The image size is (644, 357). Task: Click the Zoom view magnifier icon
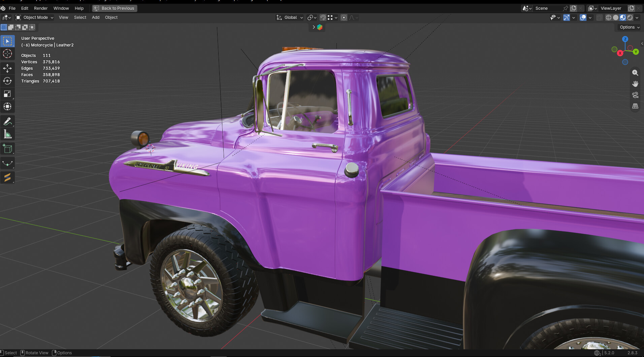pyautogui.click(x=635, y=73)
